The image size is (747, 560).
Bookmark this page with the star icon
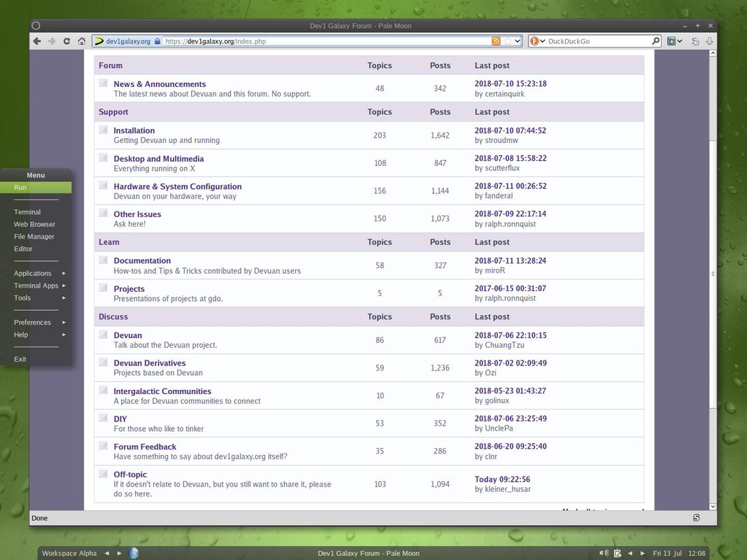pyautogui.click(x=508, y=41)
